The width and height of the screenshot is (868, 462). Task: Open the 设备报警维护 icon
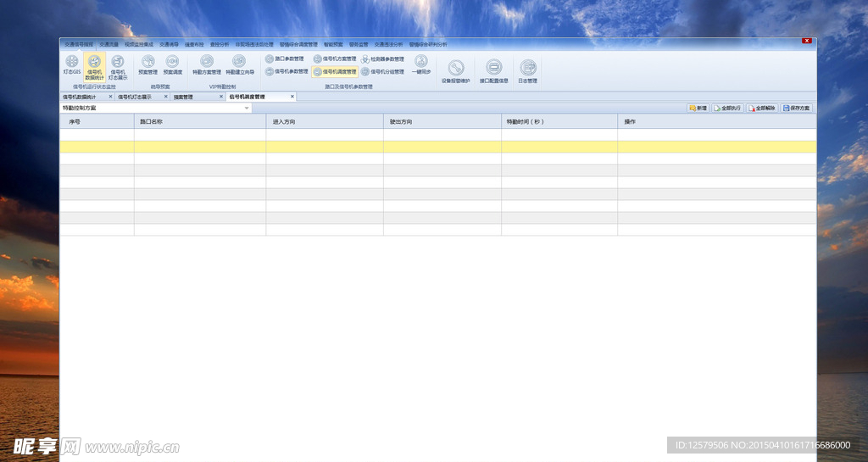click(x=456, y=69)
